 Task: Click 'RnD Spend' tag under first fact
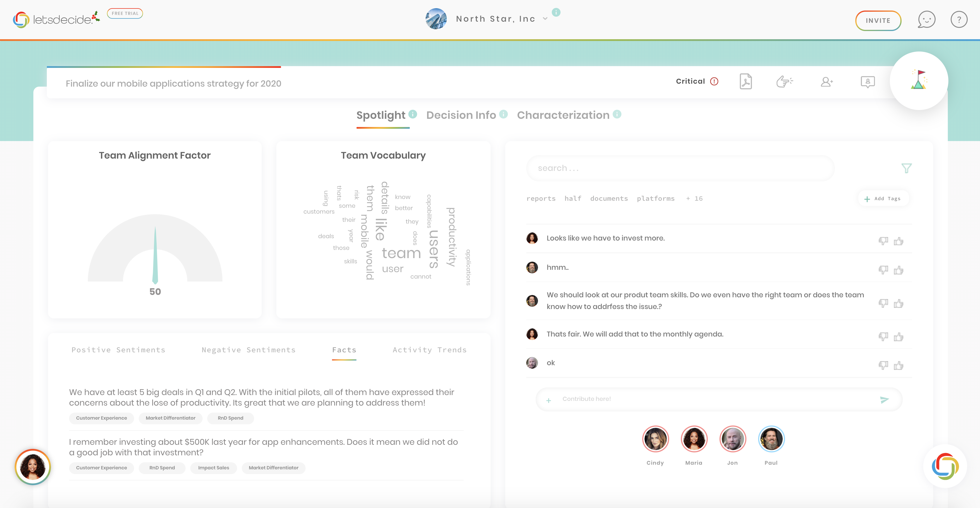coord(230,418)
